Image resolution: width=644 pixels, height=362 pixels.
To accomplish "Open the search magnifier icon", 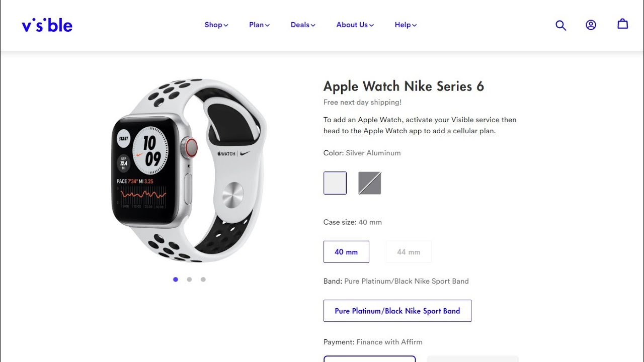I will pos(560,25).
